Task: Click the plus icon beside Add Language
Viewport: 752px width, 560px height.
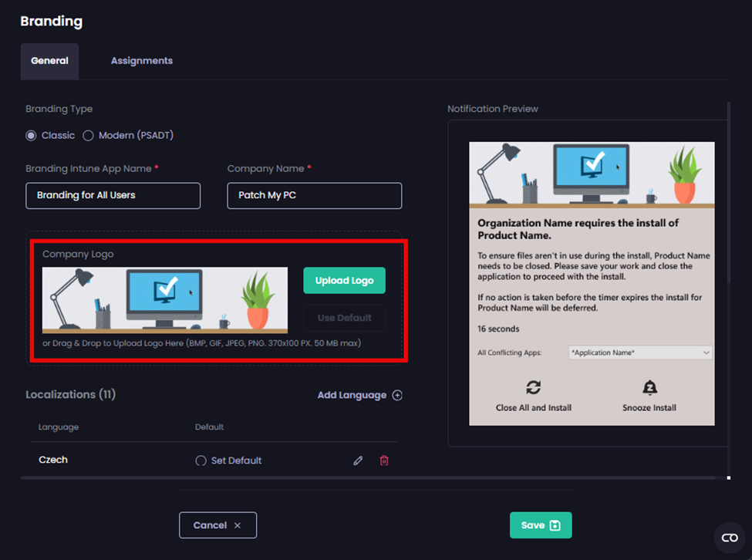Action: (x=397, y=395)
